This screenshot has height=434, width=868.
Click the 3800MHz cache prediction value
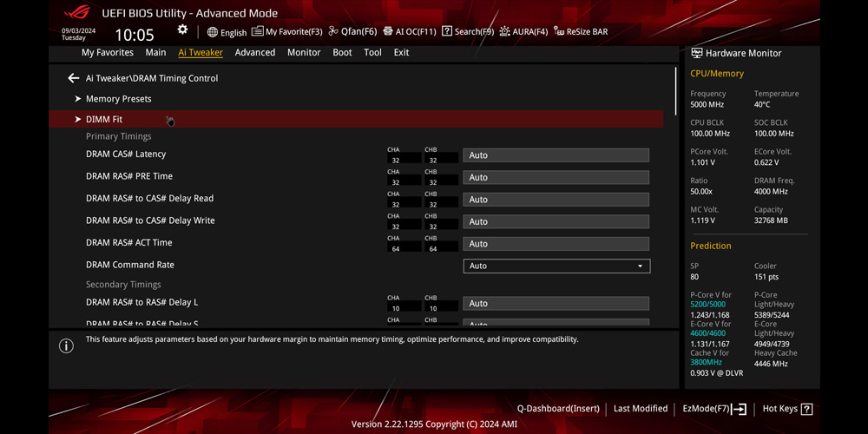click(x=708, y=362)
